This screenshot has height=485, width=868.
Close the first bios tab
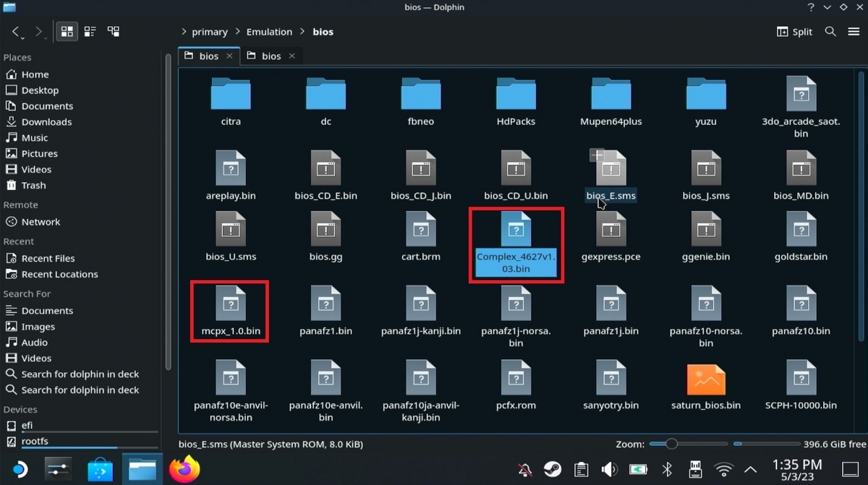[x=229, y=56]
